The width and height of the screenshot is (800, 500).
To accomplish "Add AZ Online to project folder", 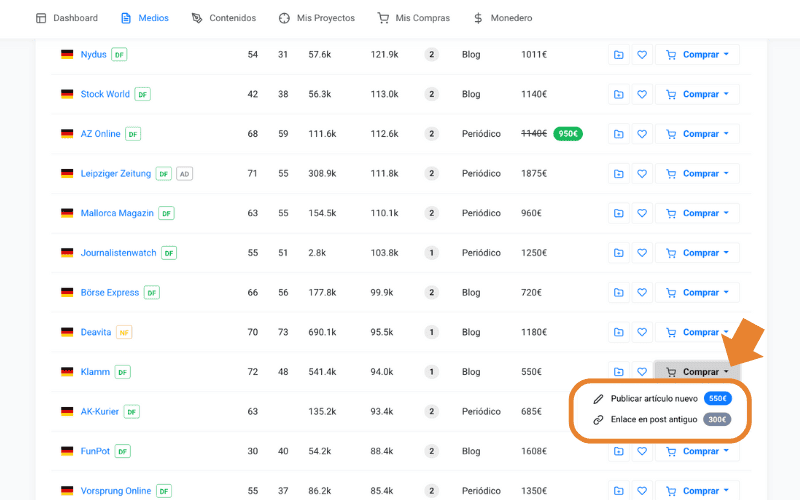I will (619, 134).
